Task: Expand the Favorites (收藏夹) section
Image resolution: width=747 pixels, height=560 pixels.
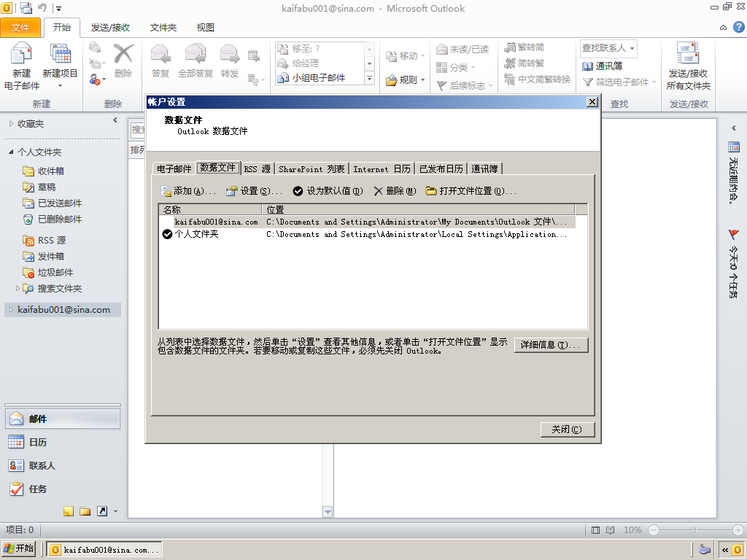Action: coord(12,124)
